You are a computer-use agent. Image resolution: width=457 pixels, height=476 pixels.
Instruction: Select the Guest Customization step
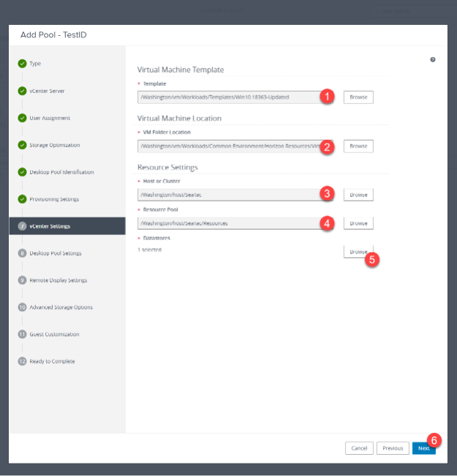[x=54, y=335]
